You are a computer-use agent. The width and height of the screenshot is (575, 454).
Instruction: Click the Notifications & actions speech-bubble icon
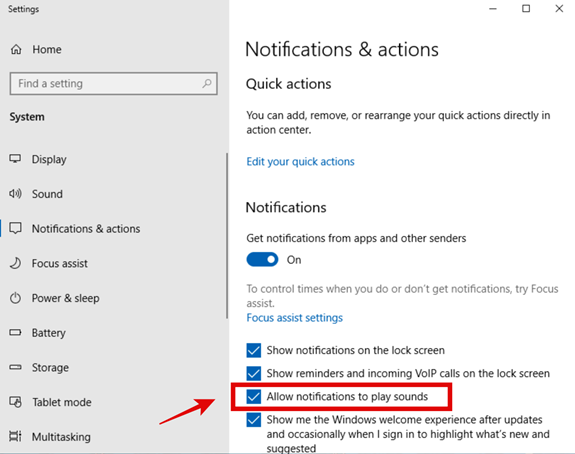click(15, 228)
